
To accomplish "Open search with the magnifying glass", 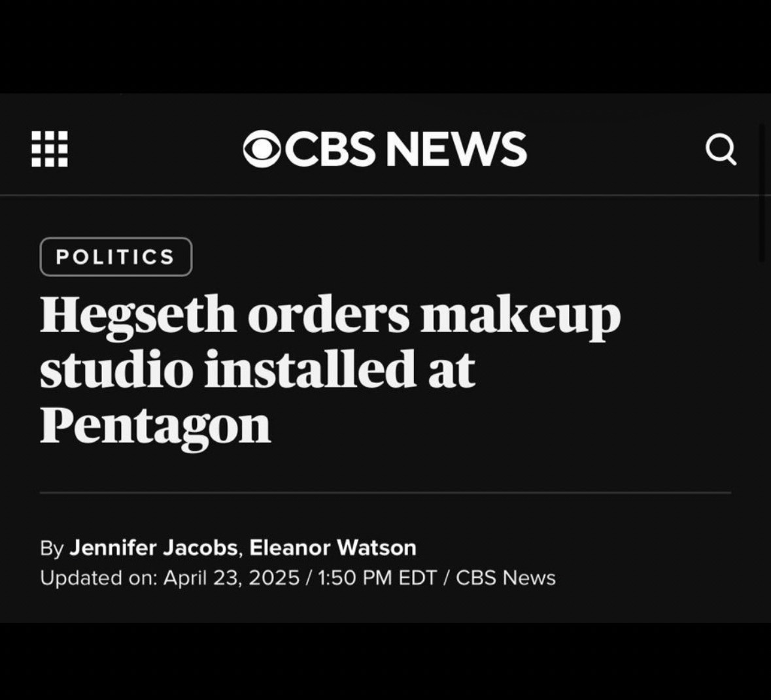I will pyautogui.click(x=721, y=149).
